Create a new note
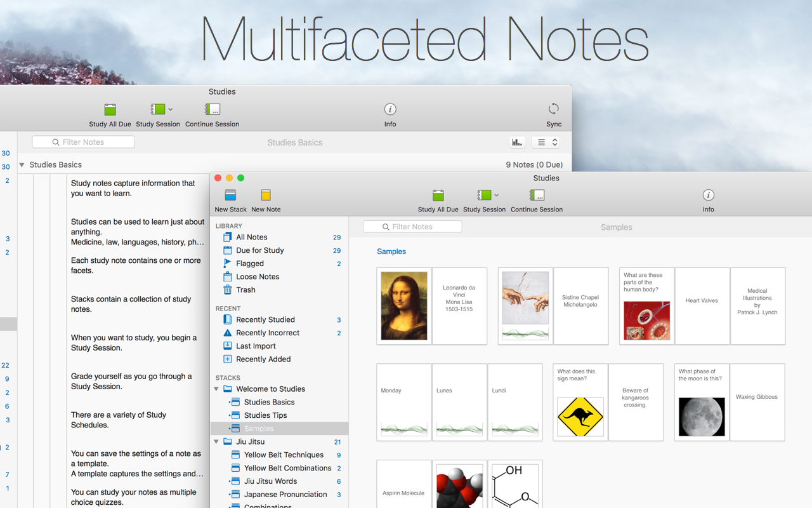The width and height of the screenshot is (812, 508). click(x=265, y=201)
